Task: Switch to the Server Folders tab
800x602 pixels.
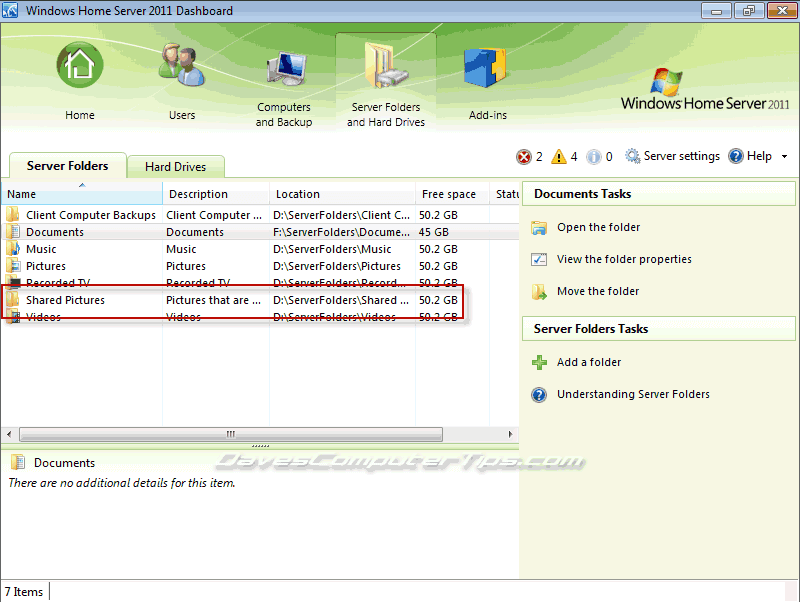Action: tap(67, 166)
